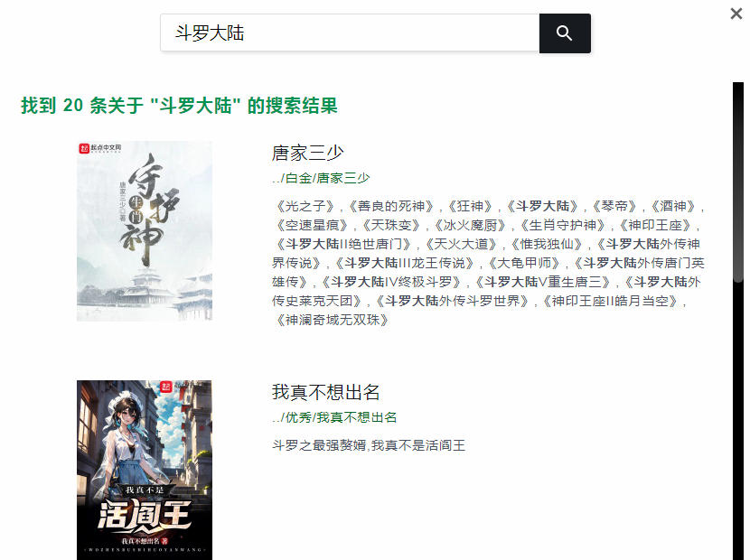This screenshot has width=750, height=560.
Task: Close the search overlay with X icon
Action: pos(736,14)
